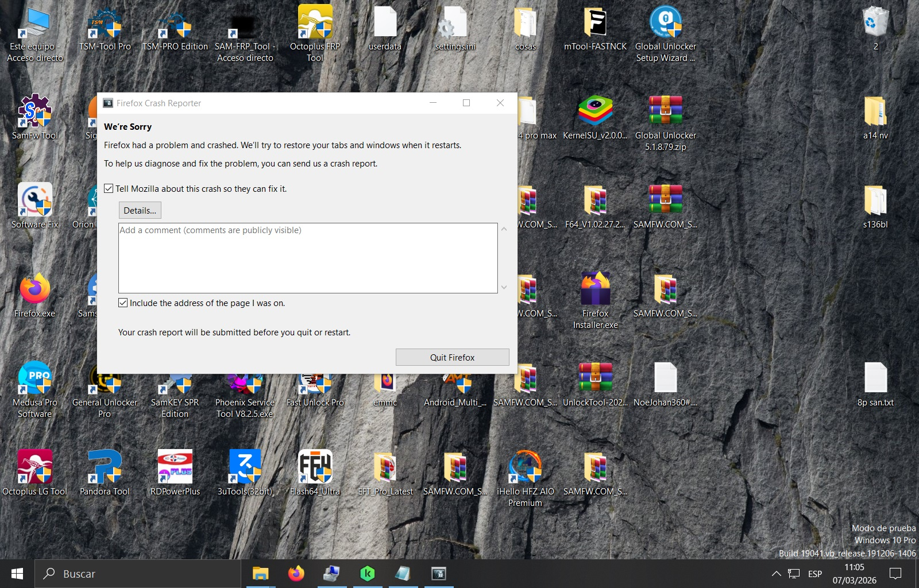Click comment box scrollbar up arrow

(504, 229)
